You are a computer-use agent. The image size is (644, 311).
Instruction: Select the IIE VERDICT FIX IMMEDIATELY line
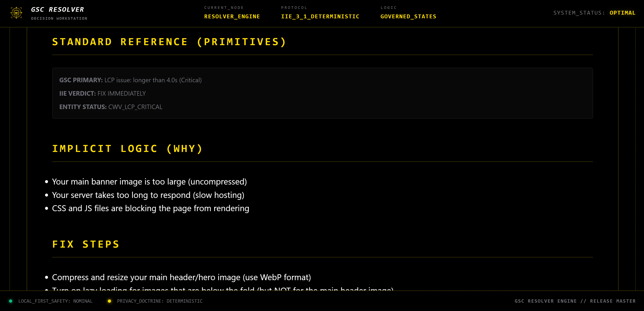point(102,93)
